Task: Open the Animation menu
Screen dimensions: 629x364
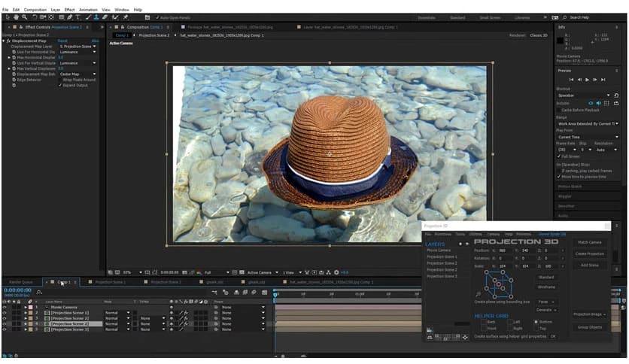Action: pyautogui.click(x=88, y=10)
